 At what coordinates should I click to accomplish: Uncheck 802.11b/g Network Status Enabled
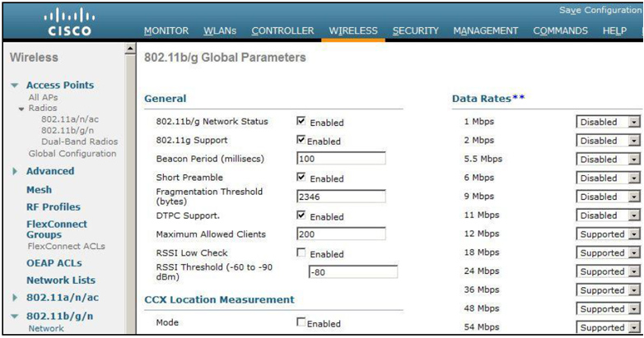pyautogui.click(x=301, y=121)
